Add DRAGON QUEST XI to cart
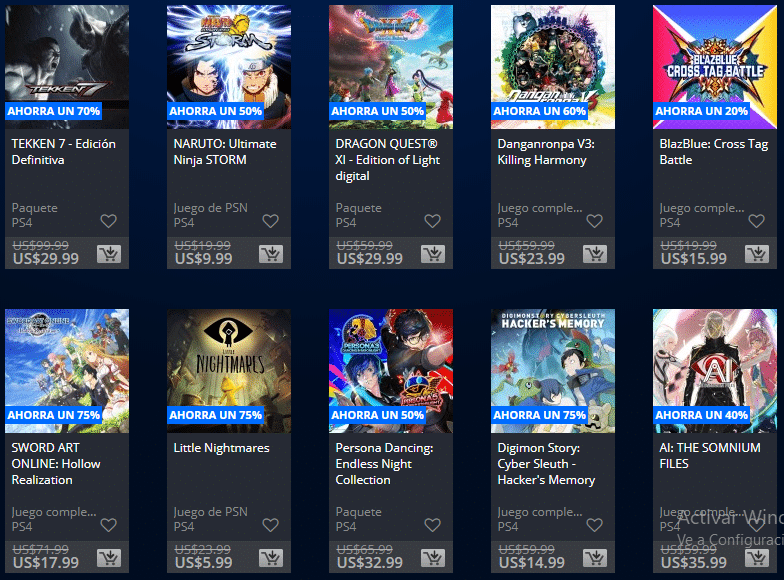The height and width of the screenshot is (580, 784). click(x=433, y=254)
